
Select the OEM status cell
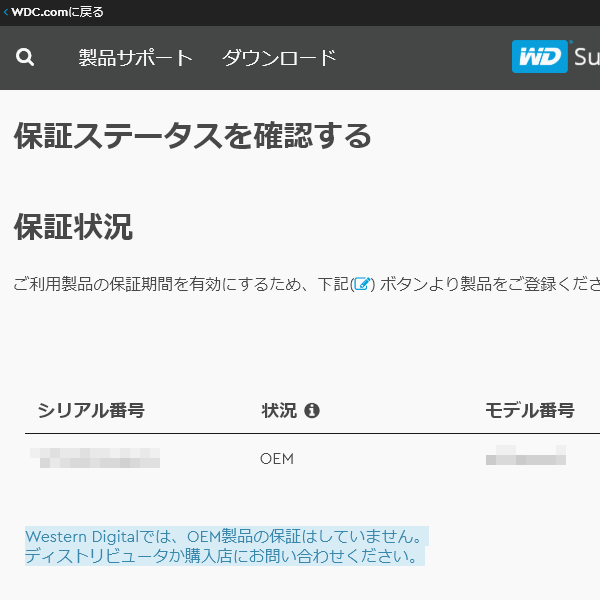click(277, 458)
